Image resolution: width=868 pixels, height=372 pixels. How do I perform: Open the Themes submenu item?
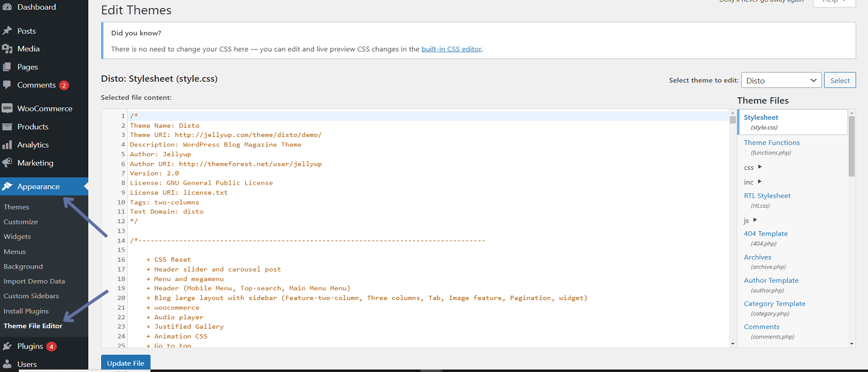click(x=17, y=207)
